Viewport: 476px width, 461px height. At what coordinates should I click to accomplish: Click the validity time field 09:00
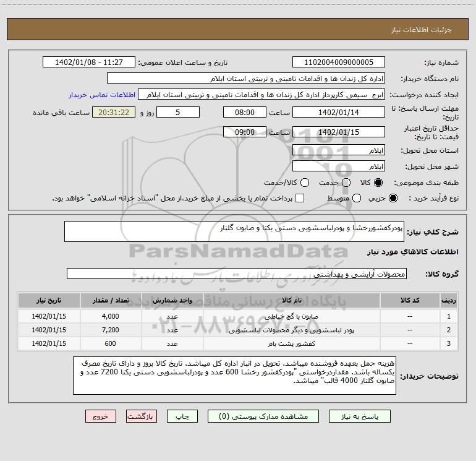tap(245, 132)
